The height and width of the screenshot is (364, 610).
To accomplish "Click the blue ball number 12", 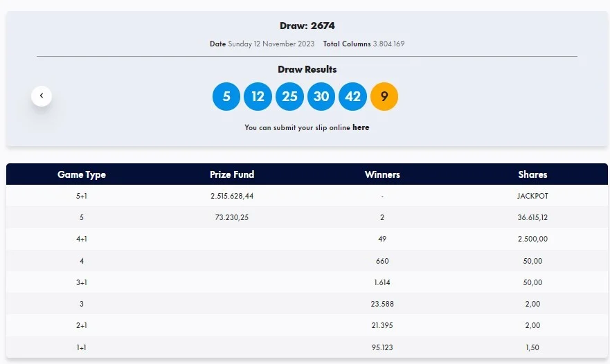I will tap(258, 96).
